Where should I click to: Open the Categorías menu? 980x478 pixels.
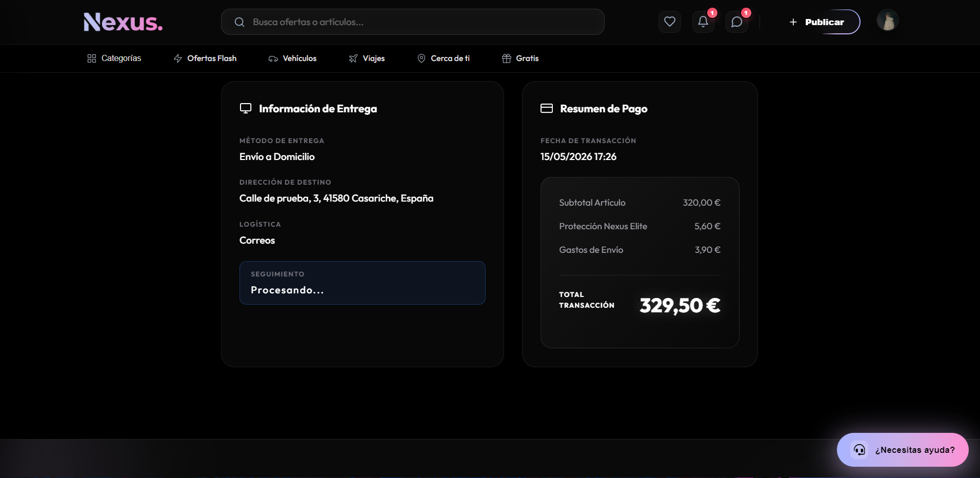click(114, 58)
